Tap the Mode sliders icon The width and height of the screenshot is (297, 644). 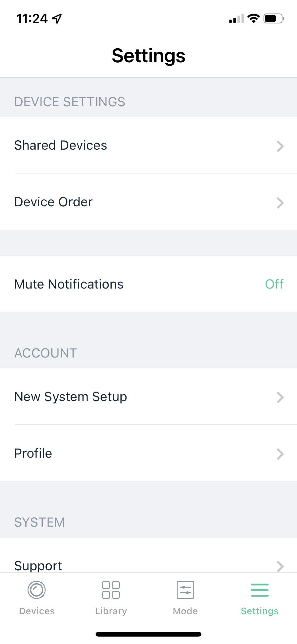185,590
